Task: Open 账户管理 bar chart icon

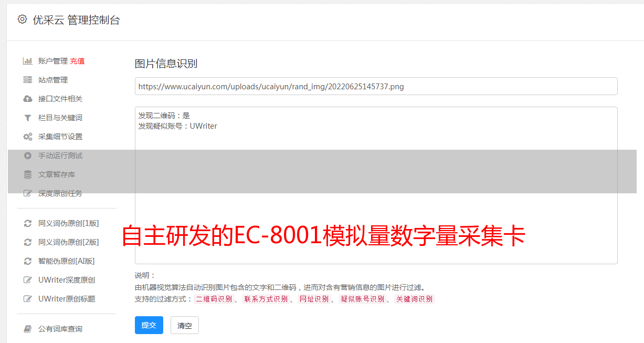Action: coord(28,61)
